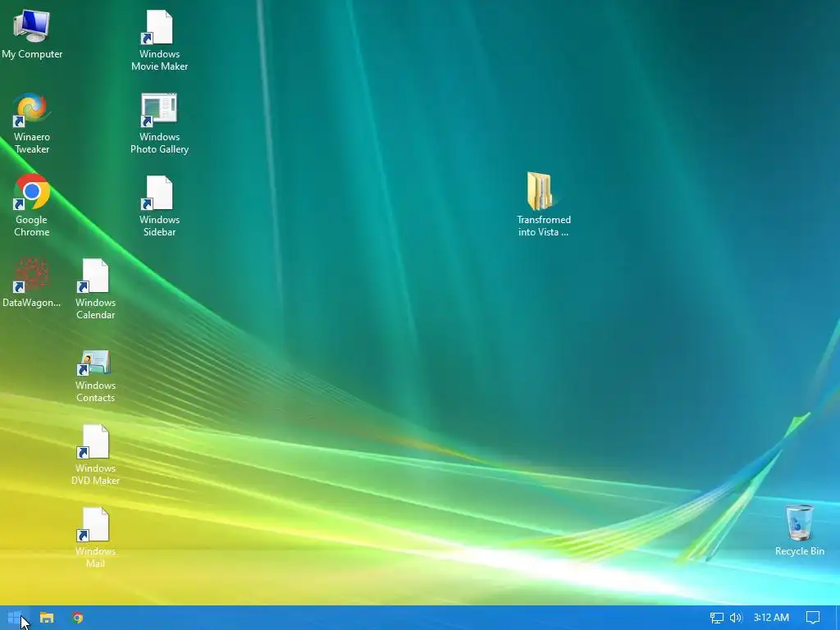Click the Show Desktop strip
840x630 pixels.
838,618
